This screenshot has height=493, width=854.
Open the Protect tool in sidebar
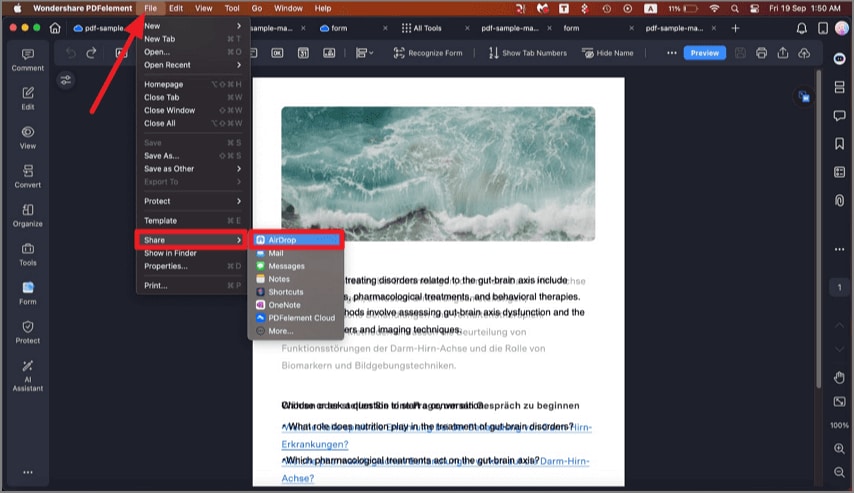27,332
